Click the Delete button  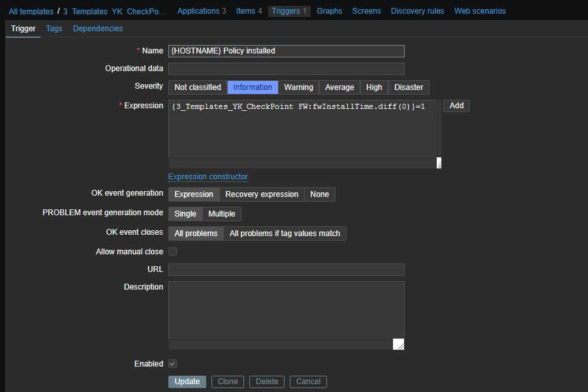point(267,382)
